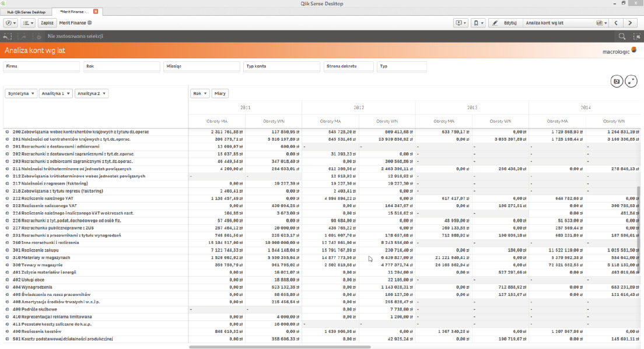Click the Firma filter field
Image resolution: width=644 pixels, height=349 pixels.
tap(41, 67)
